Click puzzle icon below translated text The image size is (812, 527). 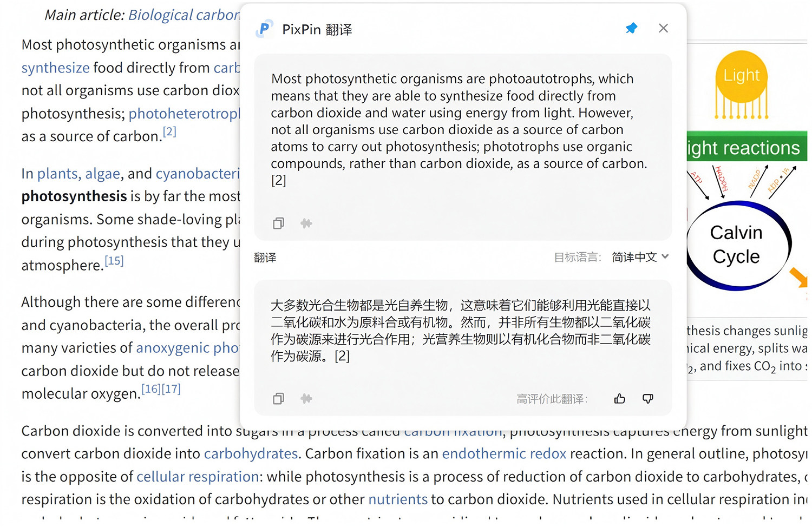click(306, 399)
